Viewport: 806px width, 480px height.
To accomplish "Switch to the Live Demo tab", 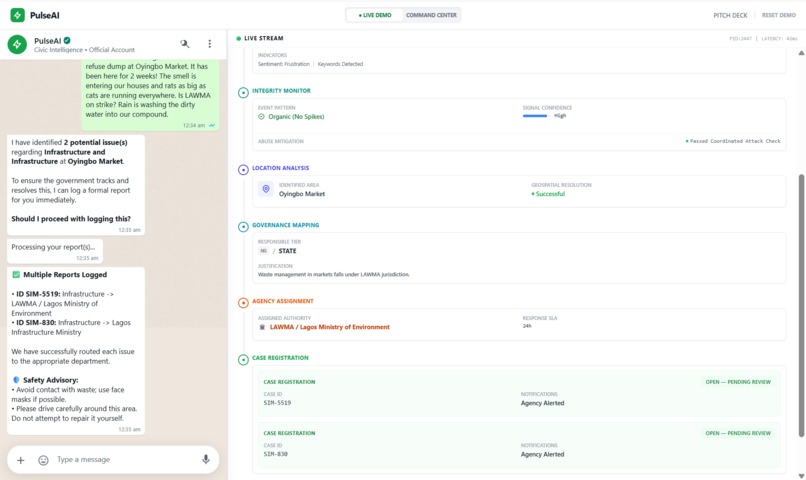I will (375, 15).
